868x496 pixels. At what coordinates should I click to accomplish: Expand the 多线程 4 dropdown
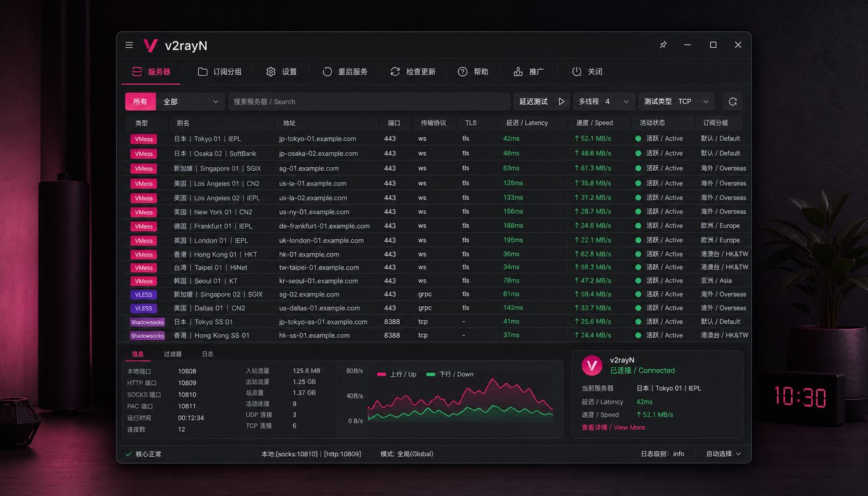[x=604, y=102]
